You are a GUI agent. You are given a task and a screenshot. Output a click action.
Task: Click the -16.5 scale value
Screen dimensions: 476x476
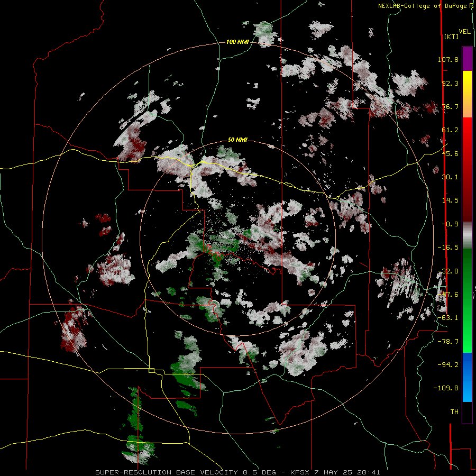point(448,248)
